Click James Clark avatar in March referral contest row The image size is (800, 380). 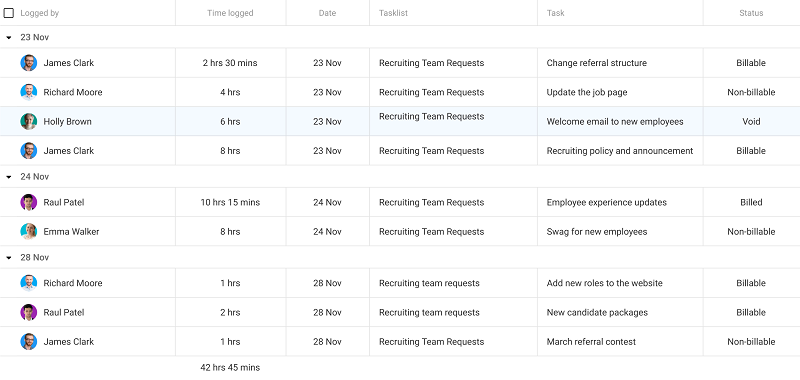point(29,342)
